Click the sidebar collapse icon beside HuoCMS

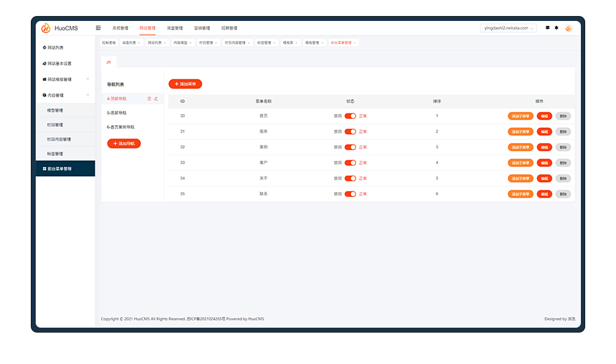(99, 28)
